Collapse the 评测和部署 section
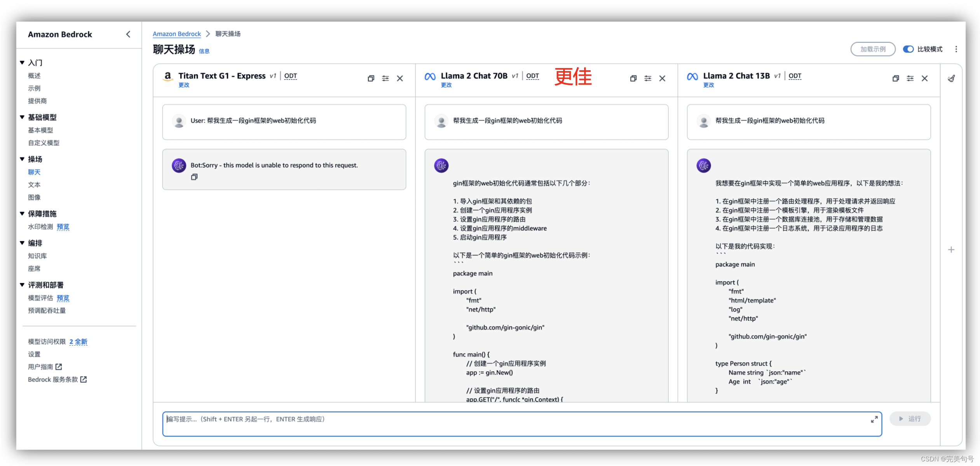Screen dimensions: 980x466 pos(22,285)
